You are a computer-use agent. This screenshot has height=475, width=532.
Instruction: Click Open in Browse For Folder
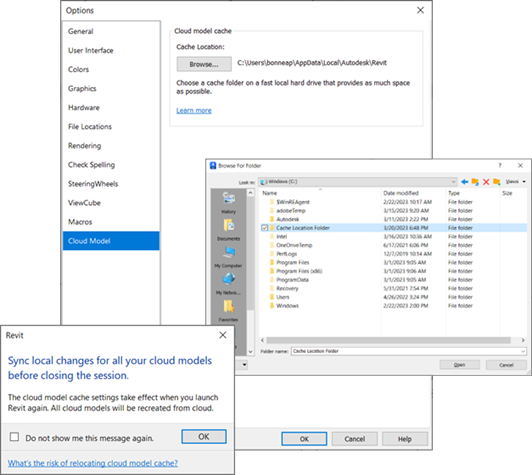coord(459,365)
